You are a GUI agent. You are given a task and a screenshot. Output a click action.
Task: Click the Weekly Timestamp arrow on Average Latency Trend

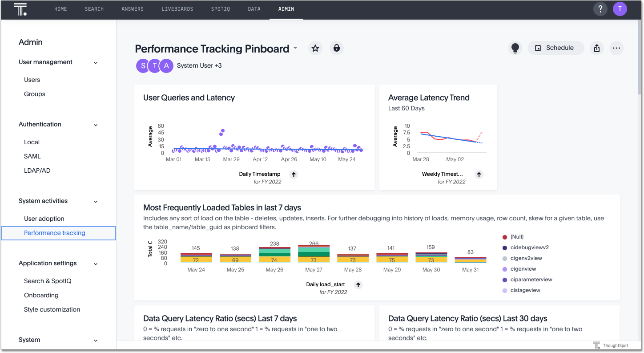point(479,174)
